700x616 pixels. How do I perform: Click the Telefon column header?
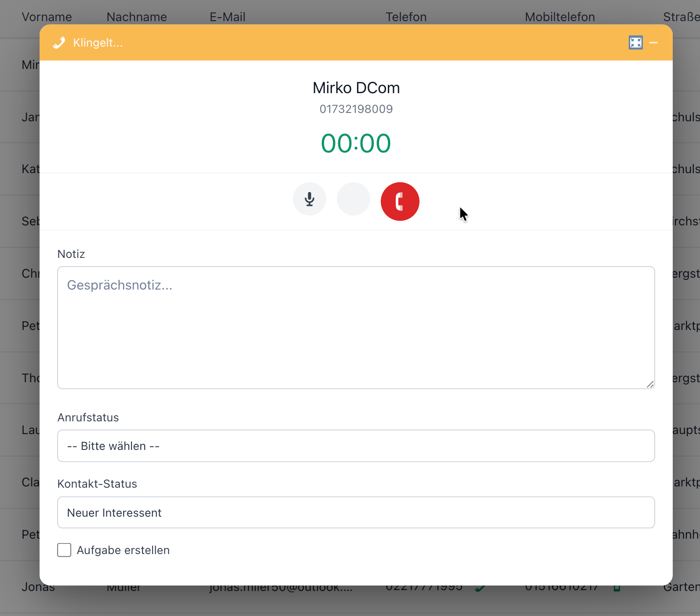tap(406, 17)
